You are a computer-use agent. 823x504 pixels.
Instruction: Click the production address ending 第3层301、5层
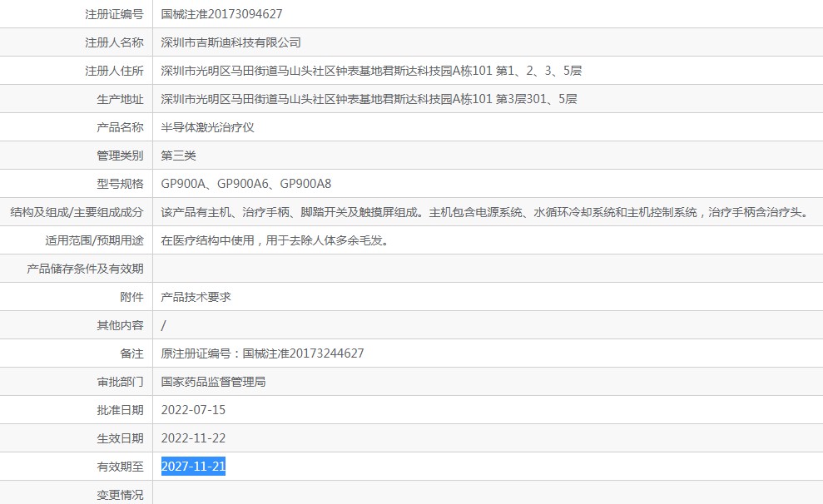(x=369, y=99)
